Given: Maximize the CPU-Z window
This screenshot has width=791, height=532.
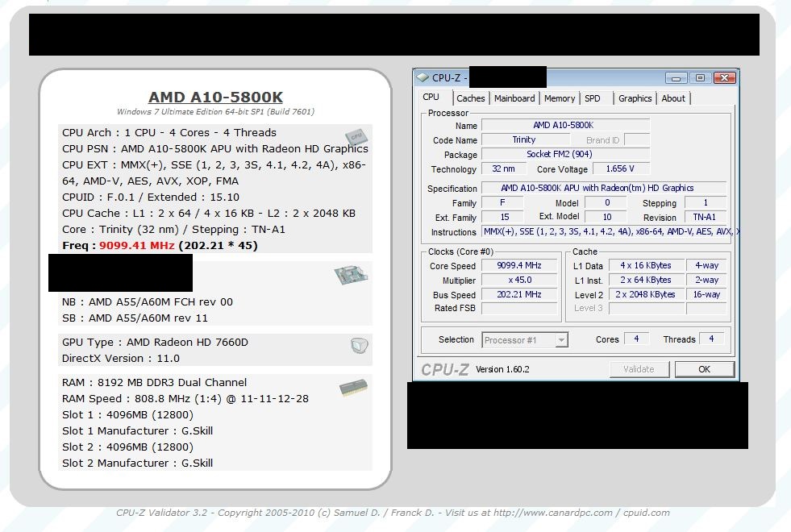Looking at the screenshot, I should pyautogui.click(x=700, y=78).
